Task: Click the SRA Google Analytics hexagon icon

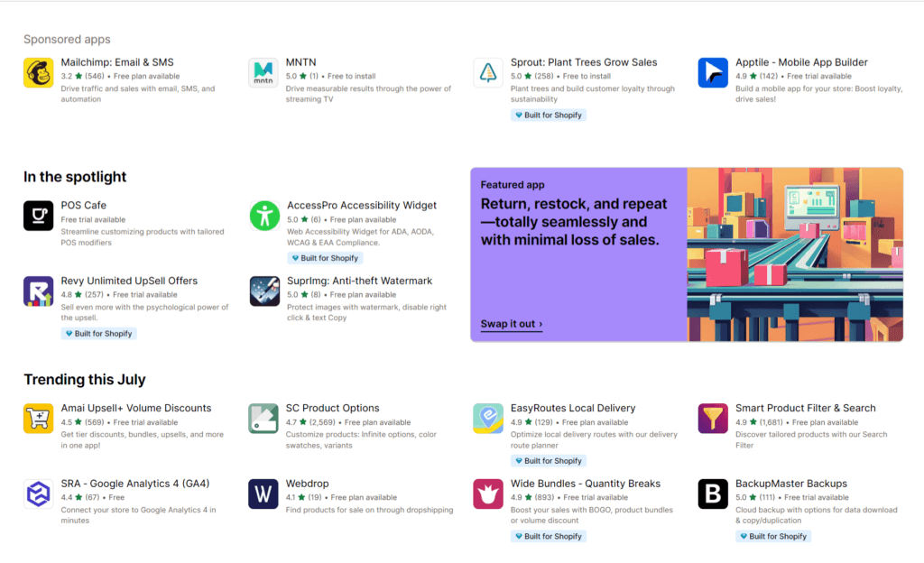Action: 38,494
